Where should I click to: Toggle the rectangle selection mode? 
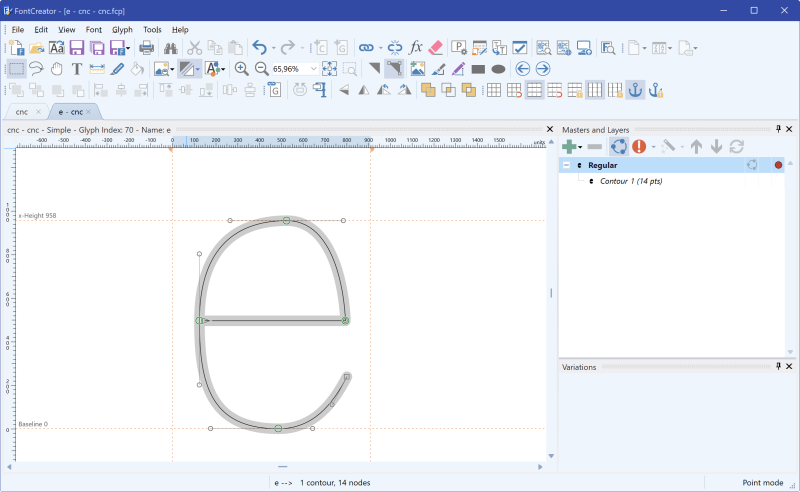[16, 68]
